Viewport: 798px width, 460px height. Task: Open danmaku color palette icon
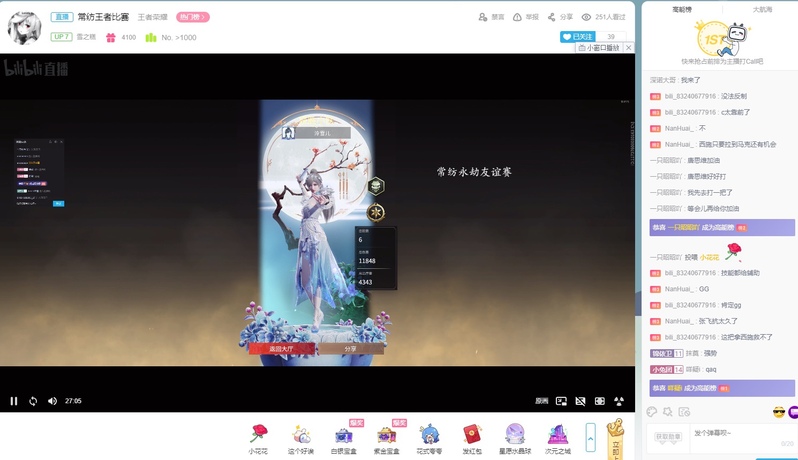[651, 412]
